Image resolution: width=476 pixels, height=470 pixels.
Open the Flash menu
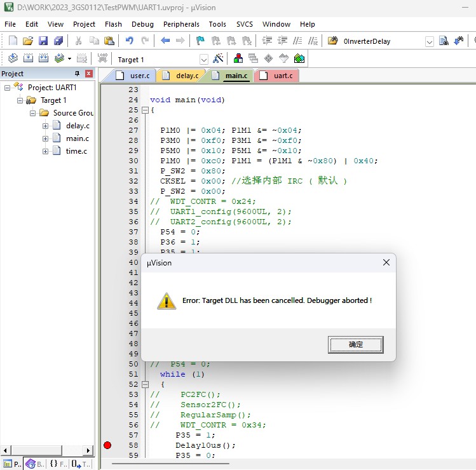point(113,24)
